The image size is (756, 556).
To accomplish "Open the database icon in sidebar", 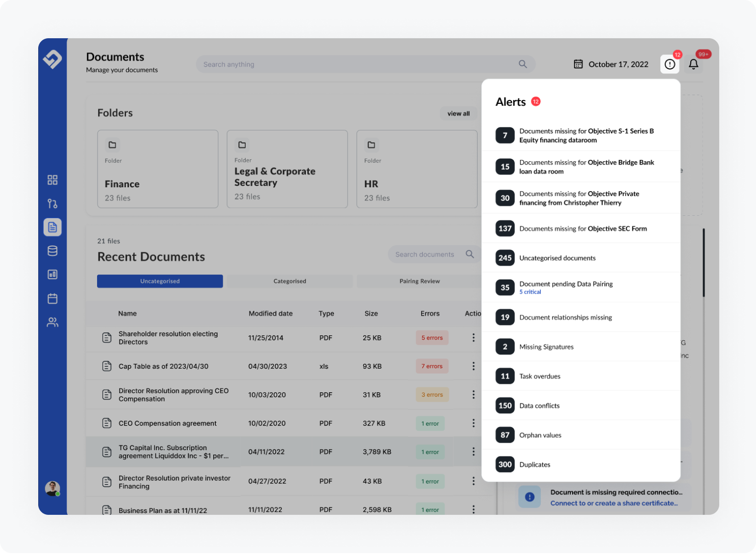I will pyautogui.click(x=52, y=251).
